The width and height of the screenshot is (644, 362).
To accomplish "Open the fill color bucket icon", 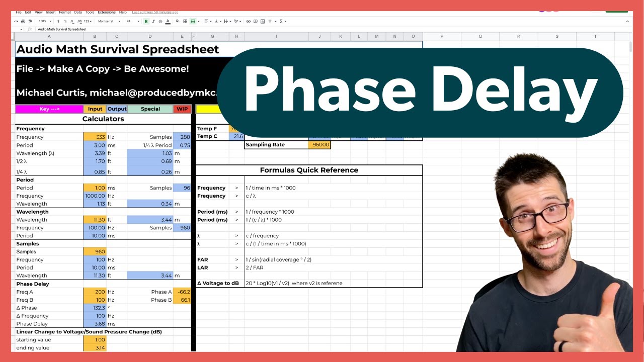I will [x=178, y=21].
